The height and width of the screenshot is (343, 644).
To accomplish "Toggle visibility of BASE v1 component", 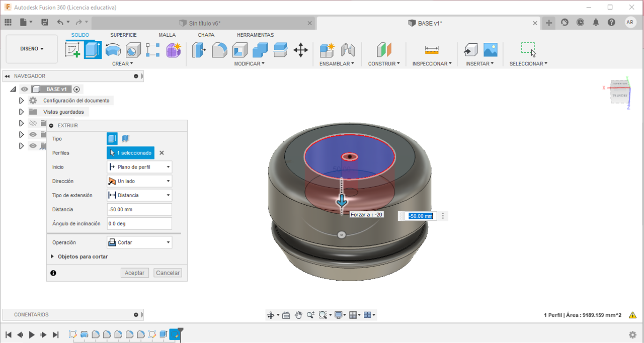I will coord(24,89).
